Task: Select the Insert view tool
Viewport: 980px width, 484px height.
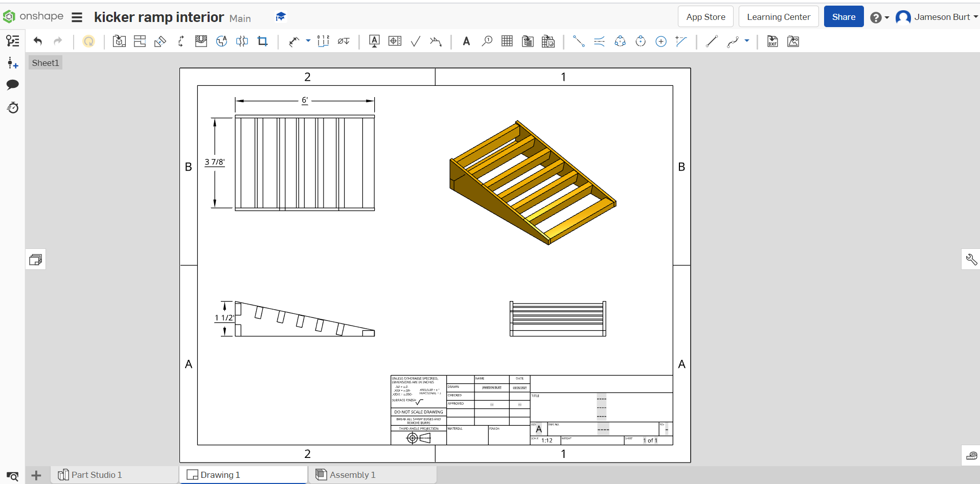Action: (x=119, y=41)
